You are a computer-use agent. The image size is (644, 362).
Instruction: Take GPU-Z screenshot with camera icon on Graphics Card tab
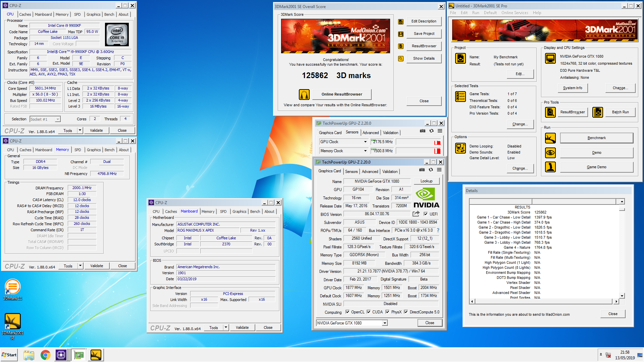click(422, 170)
